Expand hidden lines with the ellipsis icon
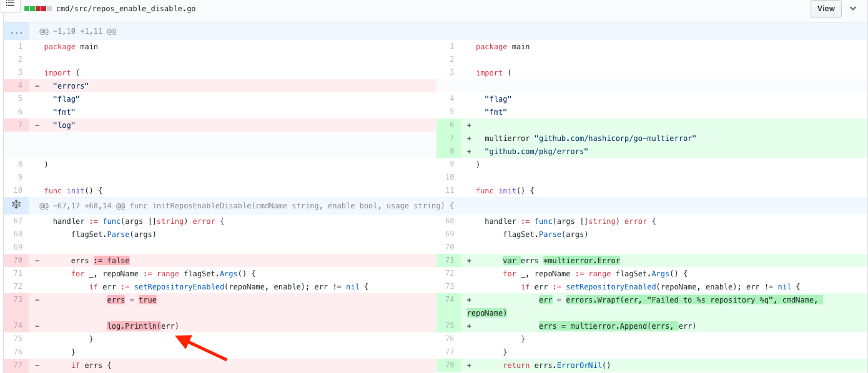This screenshot has height=373, width=868. point(16,31)
